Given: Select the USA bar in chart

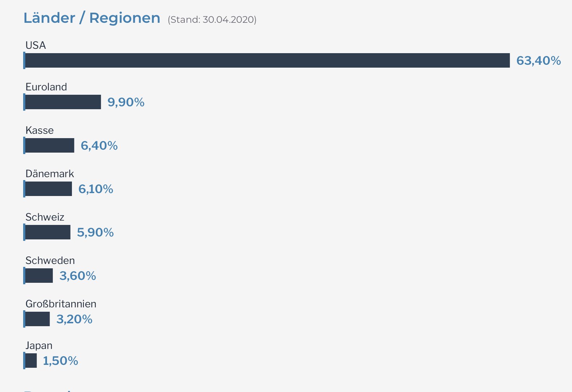Looking at the screenshot, I should [267, 60].
